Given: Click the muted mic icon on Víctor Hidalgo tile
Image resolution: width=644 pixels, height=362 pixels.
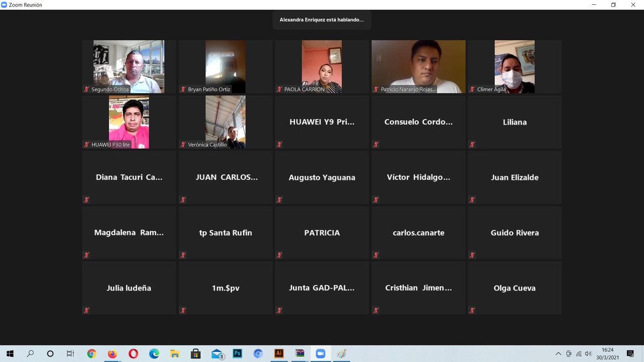Looking at the screenshot, I should 376,200.
